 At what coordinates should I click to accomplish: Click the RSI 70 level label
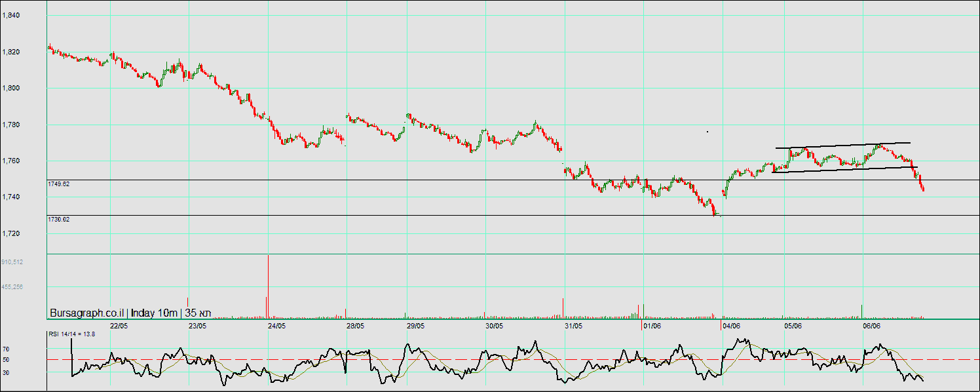pyautogui.click(x=6, y=349)
